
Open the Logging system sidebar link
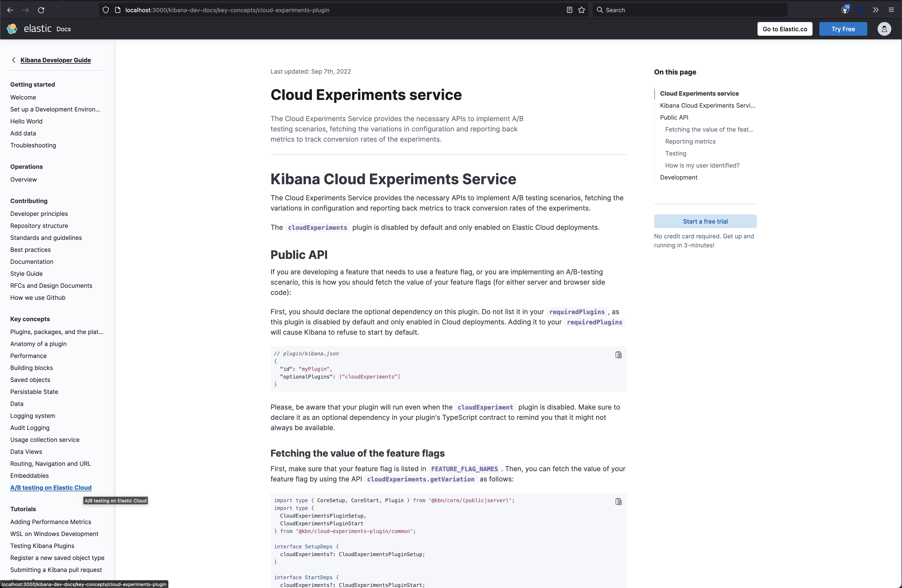tap(33, 416)
